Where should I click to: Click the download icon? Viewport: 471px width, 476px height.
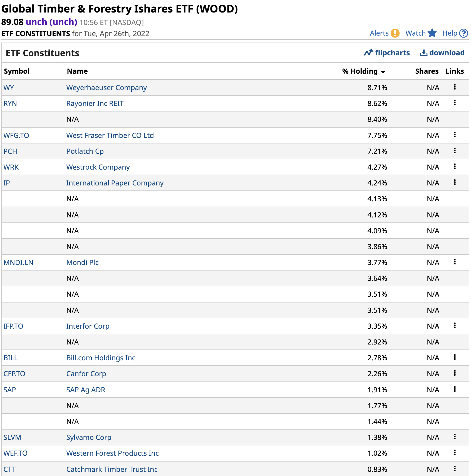[x=423, y=53]
